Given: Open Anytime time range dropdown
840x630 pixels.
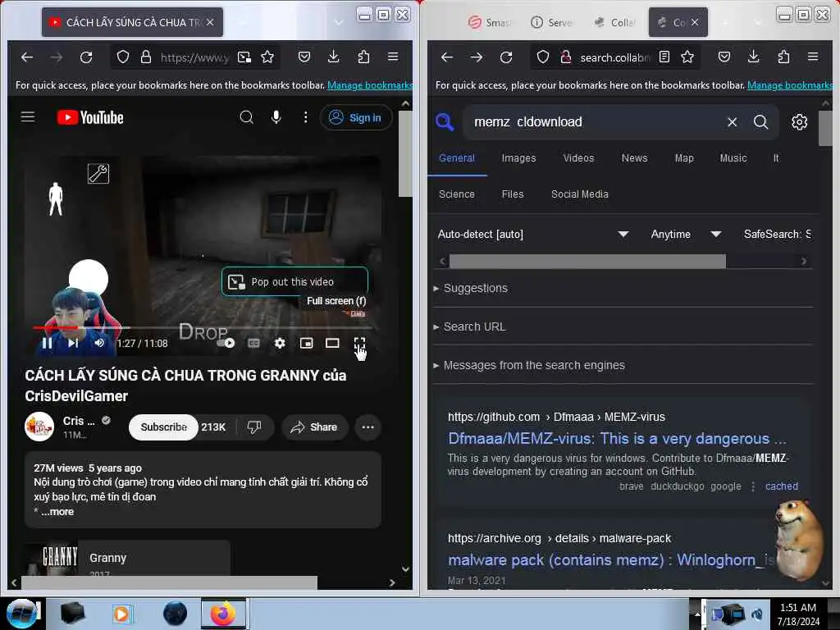Looking at the screenshot, I should coord(687,234).
